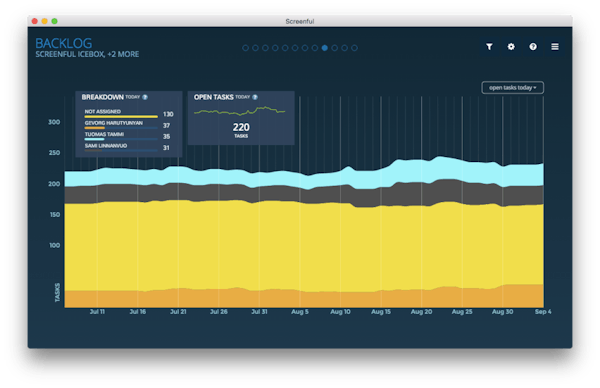This screenshot has width=600, height=388.
Task: Click the value 35 in breakdown
Action: click(166, 137)
